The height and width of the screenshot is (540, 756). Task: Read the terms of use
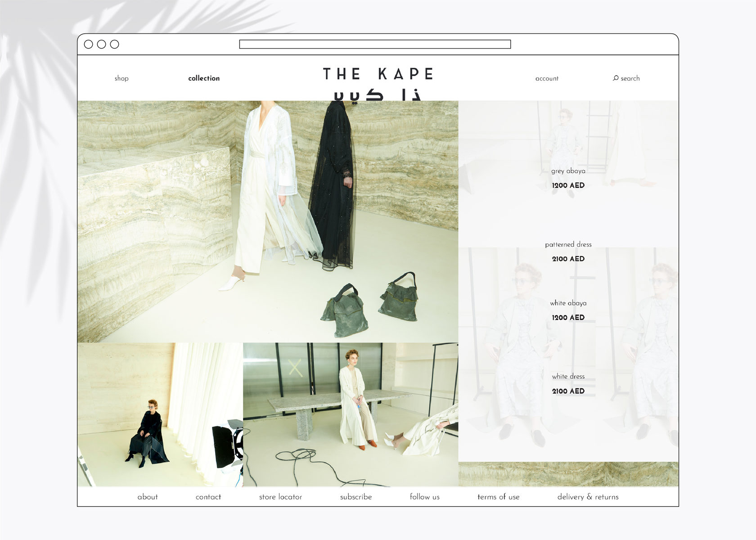coord(498,497)
